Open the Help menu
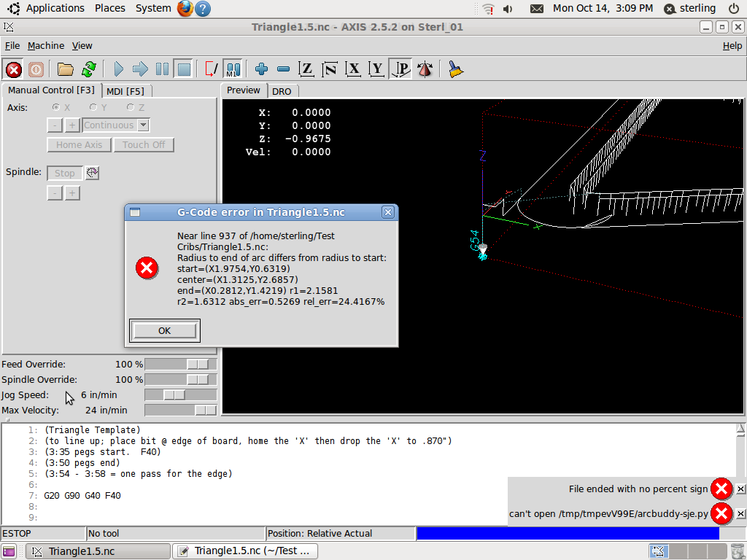The height and width of the screenshot is (560, 747). click(x=732, y=46)
